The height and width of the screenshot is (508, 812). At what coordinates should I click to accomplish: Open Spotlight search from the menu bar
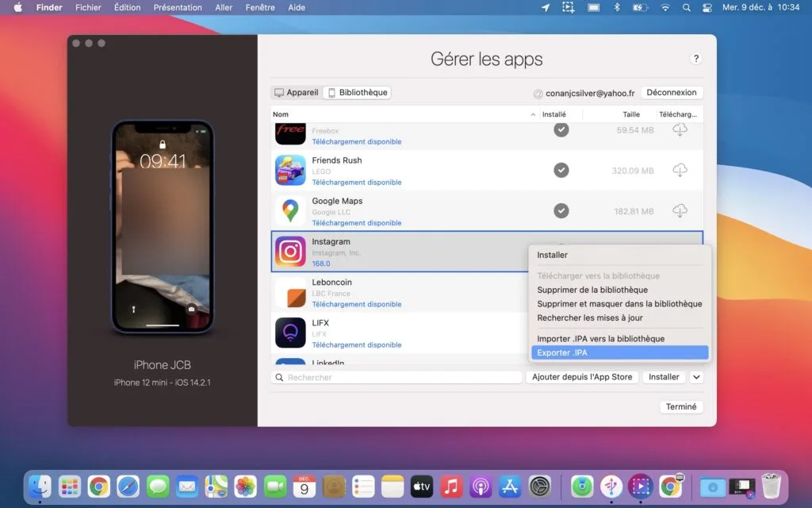(x=685, y=7)
